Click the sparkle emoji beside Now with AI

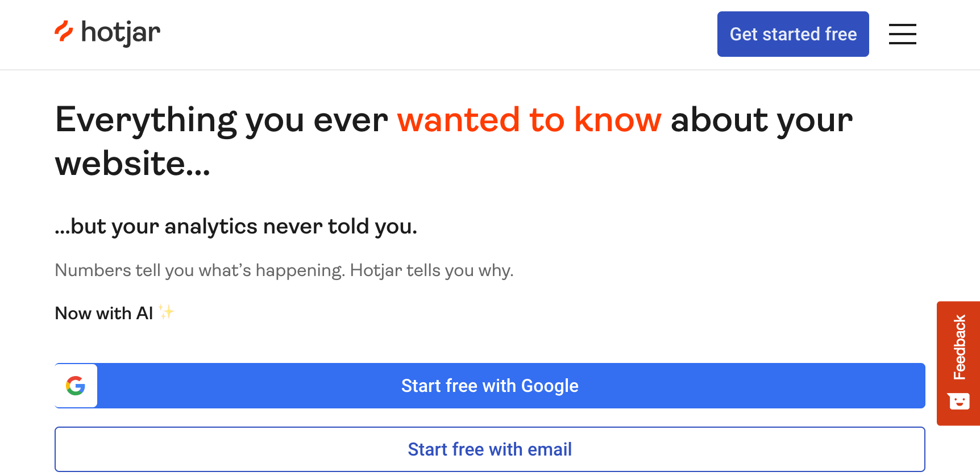pyautogui.click(x=166, y=312)
